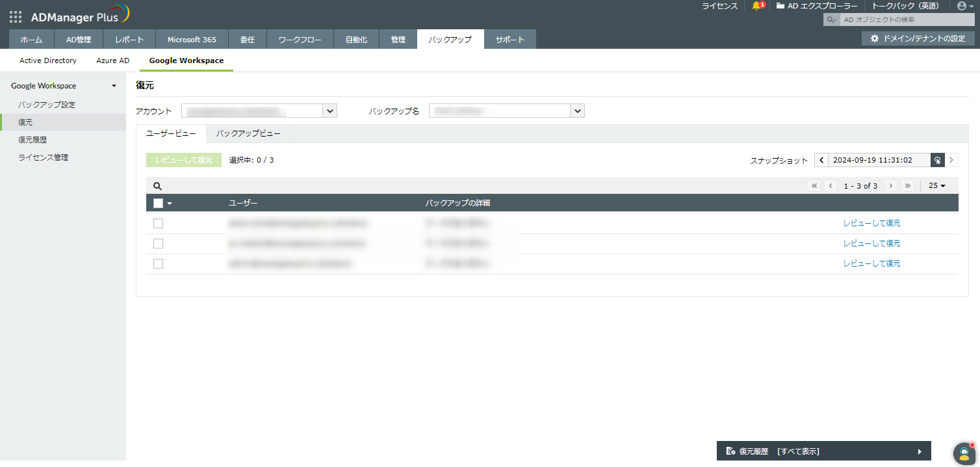Open the apps grid launcher icon
This screenshot has width=980, height=467.
pyautogui.click(x=16, y=17)
